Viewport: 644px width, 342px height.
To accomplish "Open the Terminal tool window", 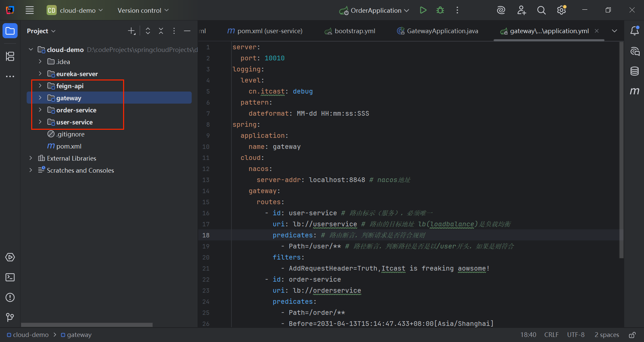I will pos(10,277).
